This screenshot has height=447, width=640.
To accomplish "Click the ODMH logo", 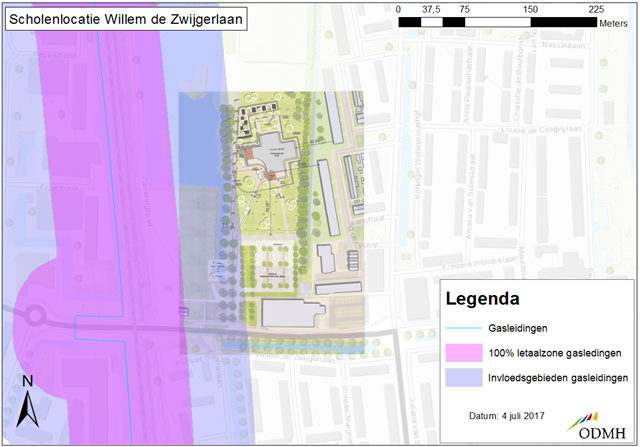I will (596, 427).
